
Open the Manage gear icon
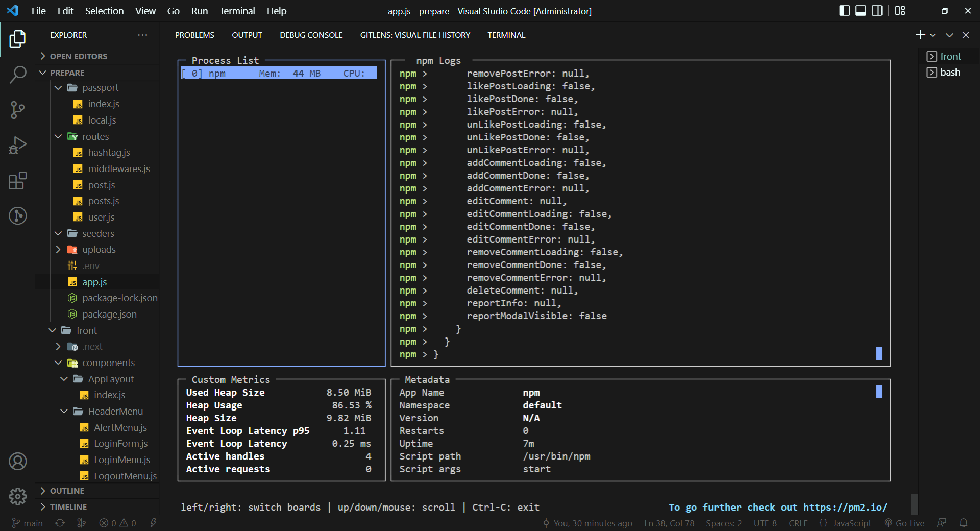pyautogui.click(x=17, y=496)
